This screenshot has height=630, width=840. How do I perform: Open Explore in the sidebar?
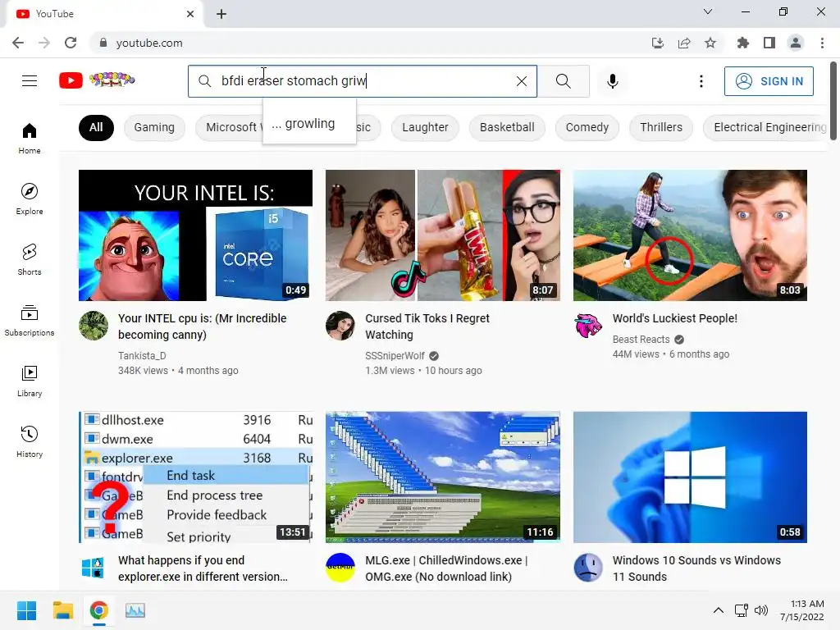coord(30,199)
